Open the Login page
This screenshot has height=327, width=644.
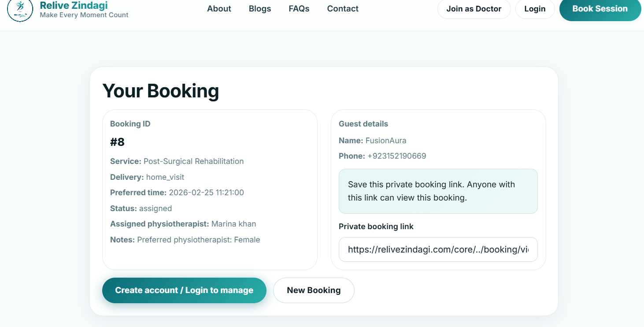[x=535, y=8]
